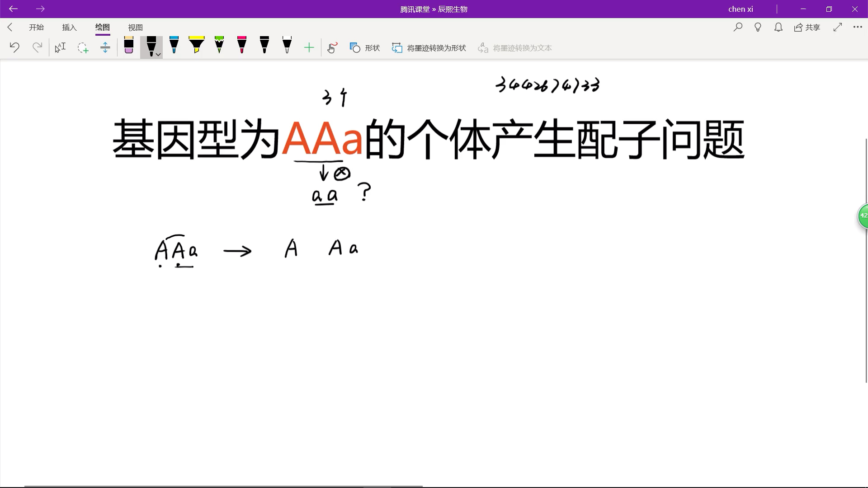Open the 形状 shapes gallery
This screenshot has height=488, width=868.
[x=364, y=47]
